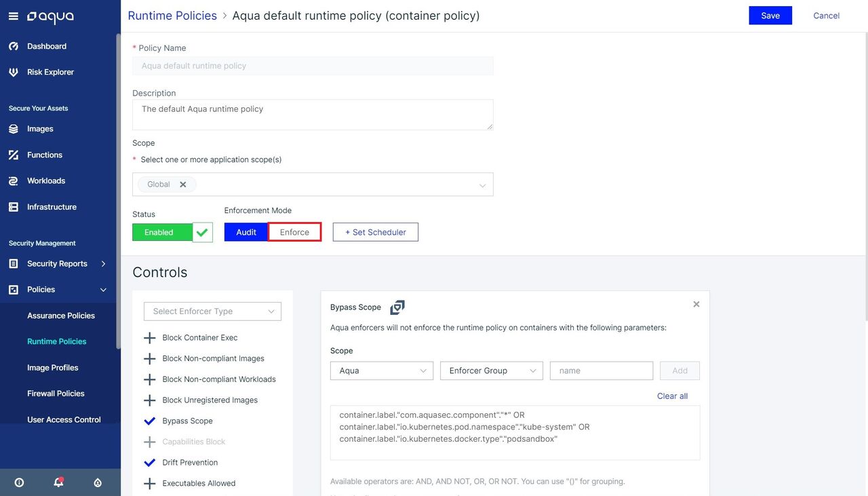Click the Workloads sidebar icon

point(14,181)
